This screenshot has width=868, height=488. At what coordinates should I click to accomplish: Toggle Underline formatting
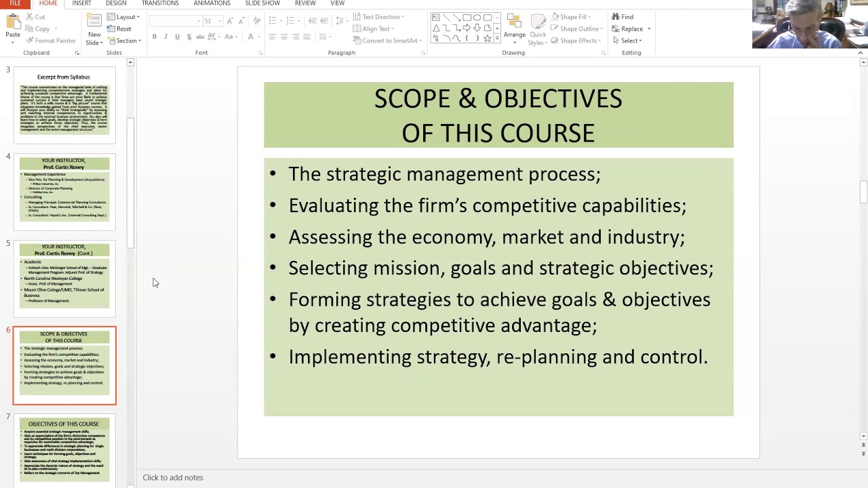pos(177,37)
